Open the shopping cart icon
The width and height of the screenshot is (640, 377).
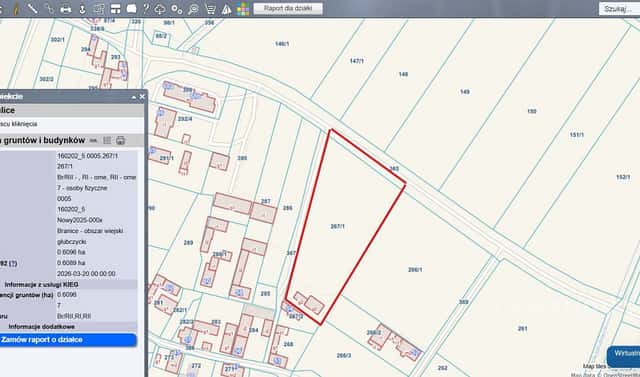click(211, 9)
